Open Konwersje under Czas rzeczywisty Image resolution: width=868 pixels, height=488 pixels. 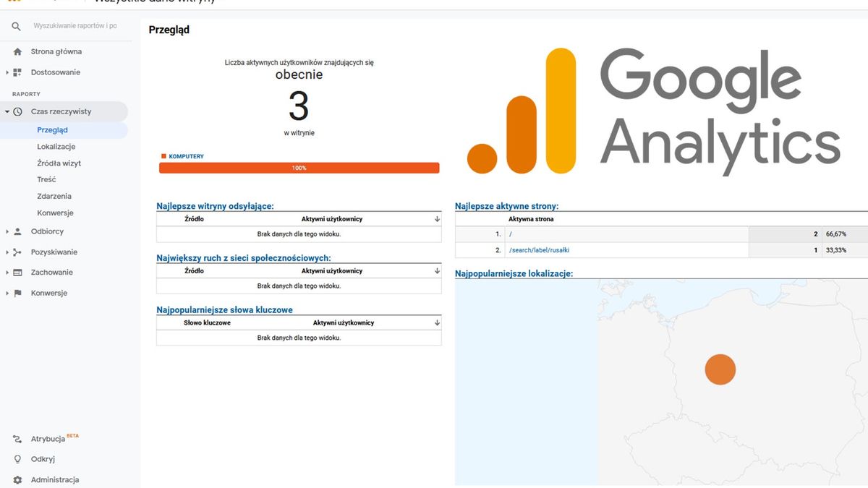(x=55, y=213)
